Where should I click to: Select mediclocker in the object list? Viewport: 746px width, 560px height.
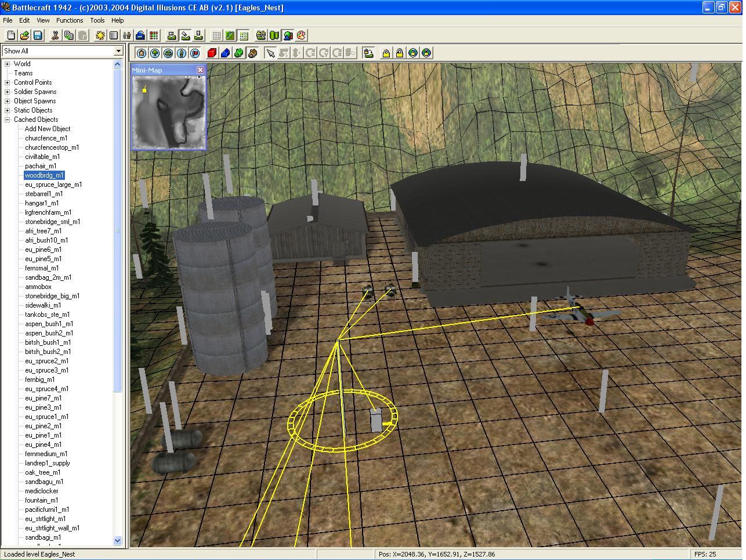[x=42, y=491]
